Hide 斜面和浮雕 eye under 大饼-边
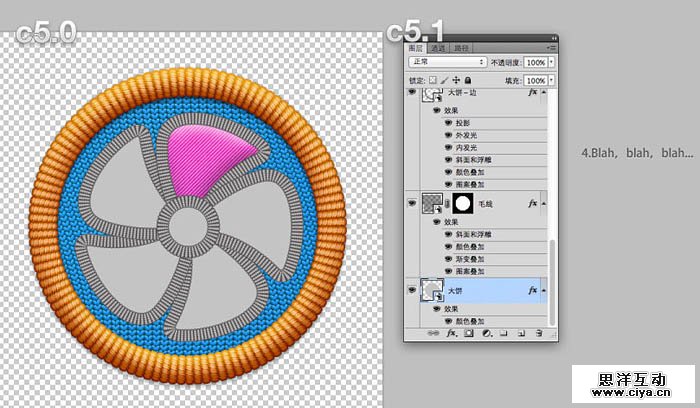 [448, 160]
